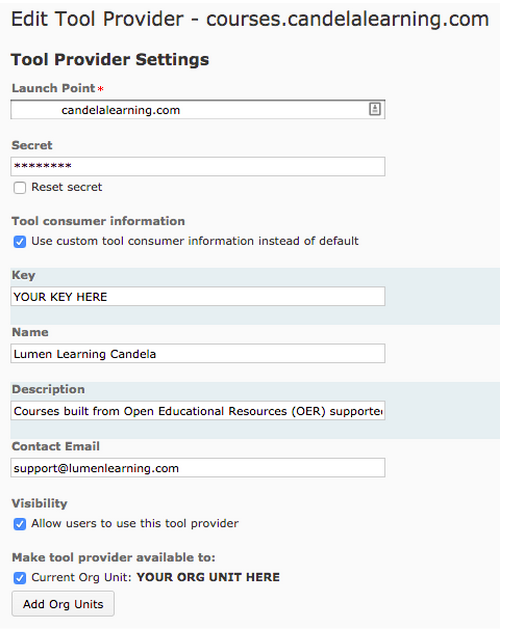Click the Launch Point field label
The height and width of the screenshot is (635, 516).
coord(53,88)
